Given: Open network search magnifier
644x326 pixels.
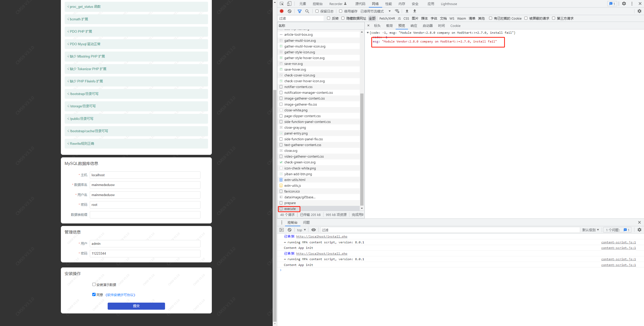Looking at the screenshot, I should 307,11.
